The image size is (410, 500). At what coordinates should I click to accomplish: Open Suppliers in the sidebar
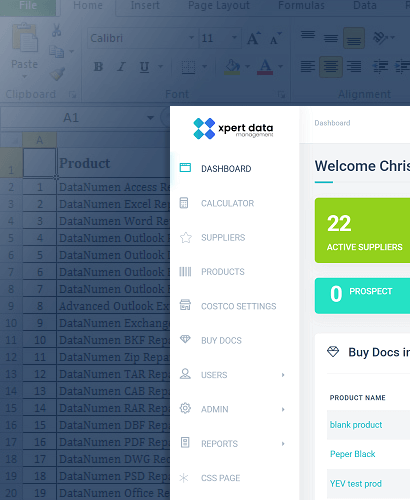tap(223, 238)
